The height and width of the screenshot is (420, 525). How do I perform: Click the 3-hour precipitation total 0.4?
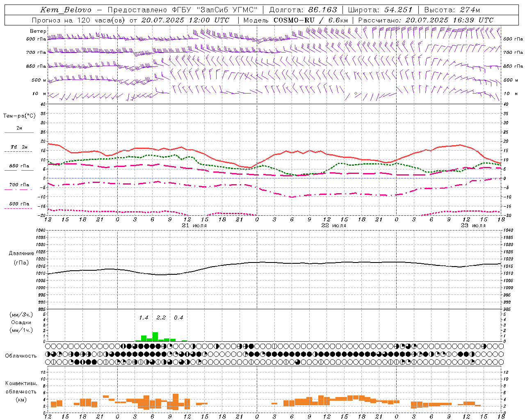tap(178, 317)
